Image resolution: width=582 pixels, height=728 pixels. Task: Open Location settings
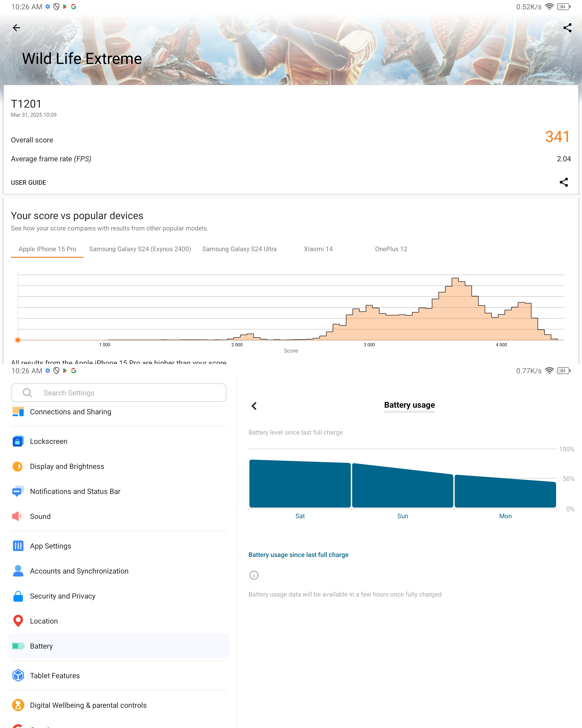(x=119, y=621)
